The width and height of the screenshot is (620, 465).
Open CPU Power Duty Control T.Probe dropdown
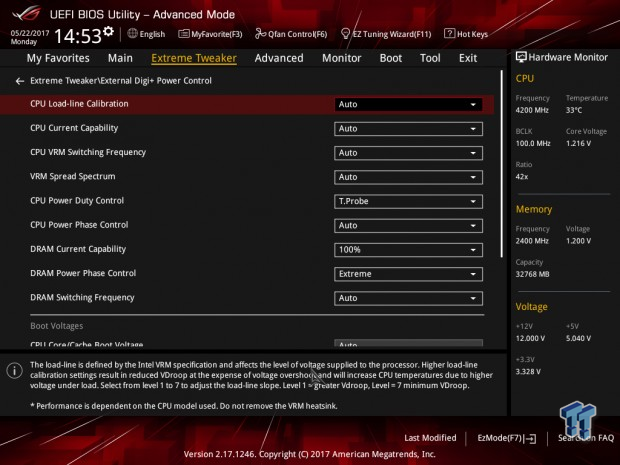pyautogui.click(x=408, y=201)
